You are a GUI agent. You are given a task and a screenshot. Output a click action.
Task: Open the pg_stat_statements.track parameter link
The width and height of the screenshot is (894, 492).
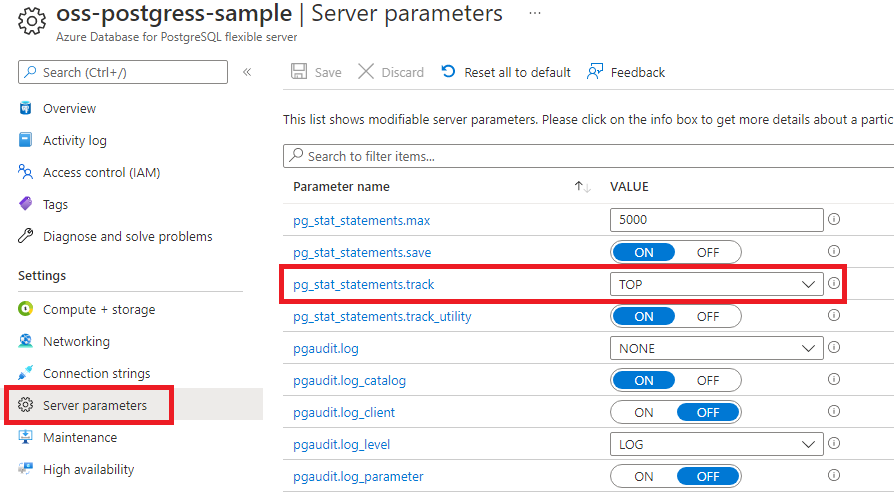tap(364, 284)
